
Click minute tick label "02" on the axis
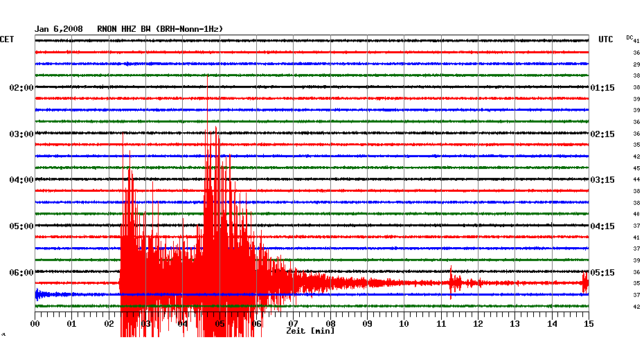tap(109, 324)
